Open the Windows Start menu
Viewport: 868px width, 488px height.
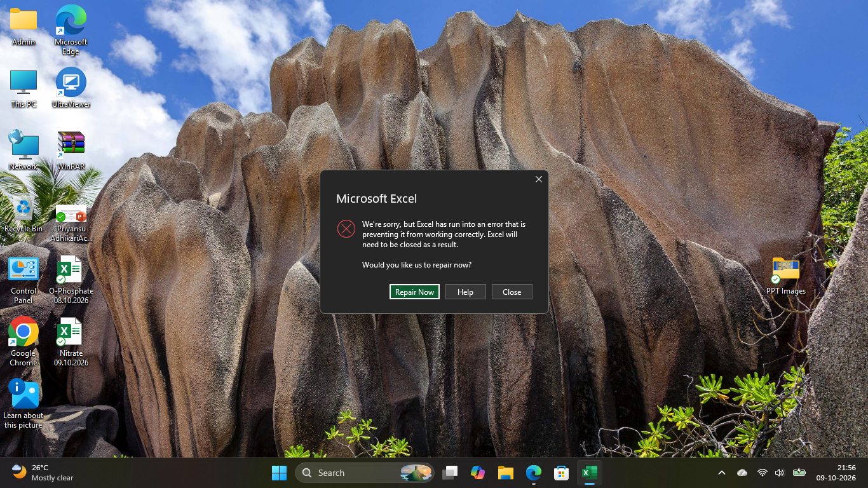(x=279, y=473)
